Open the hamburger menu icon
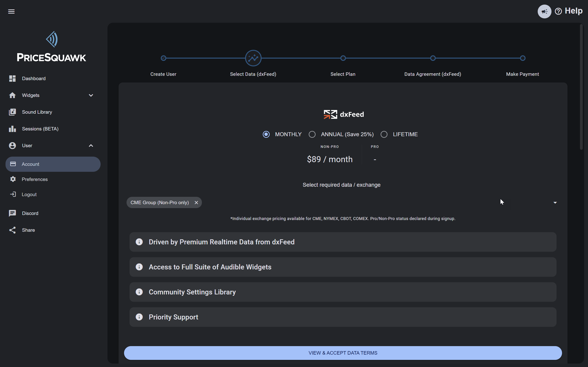 tap(11, 11)
